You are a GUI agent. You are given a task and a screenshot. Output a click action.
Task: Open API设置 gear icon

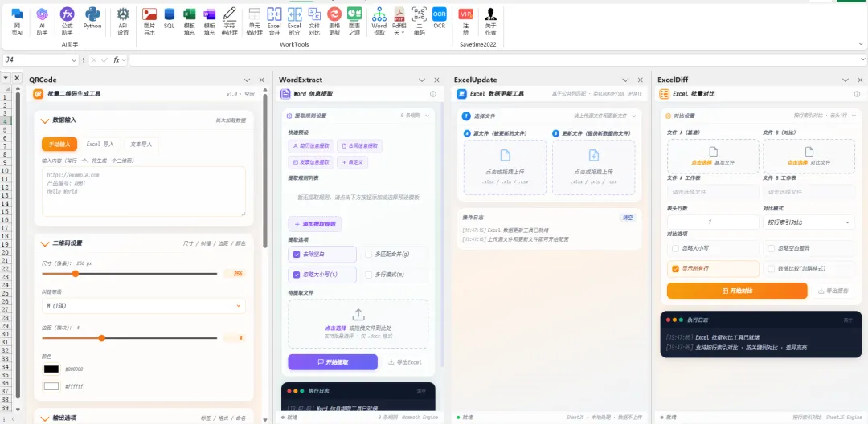click(123, 22)
